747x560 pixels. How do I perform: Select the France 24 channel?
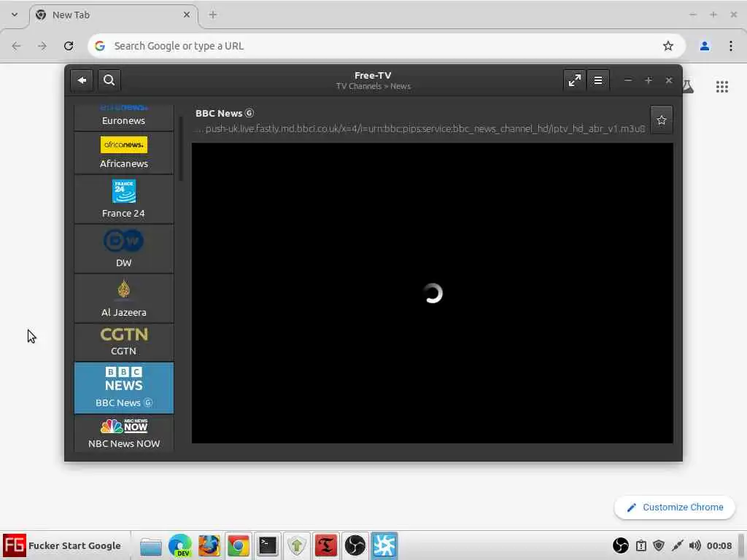pyautogui.click(x=124, y=199)
